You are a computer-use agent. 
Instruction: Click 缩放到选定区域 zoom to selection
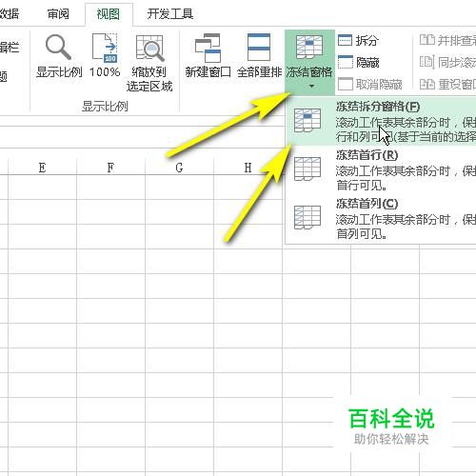tap(149, 63)
